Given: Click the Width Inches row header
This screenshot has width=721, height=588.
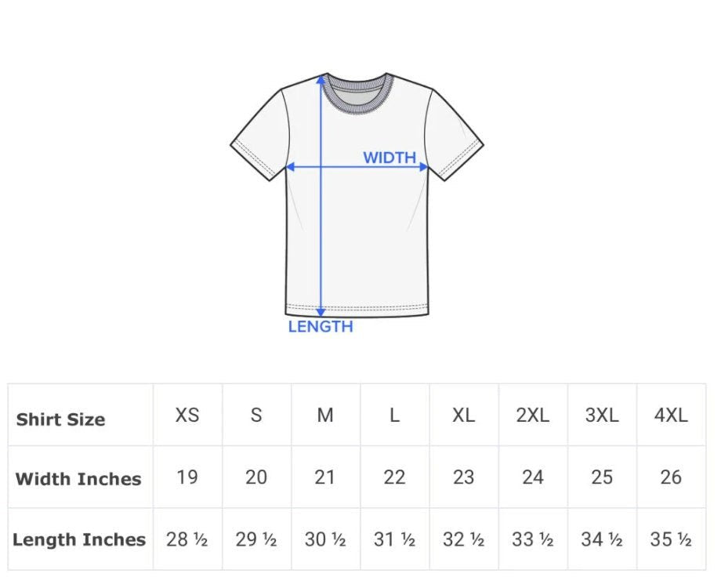Looking at the screenshot, I should pos(78,479).
